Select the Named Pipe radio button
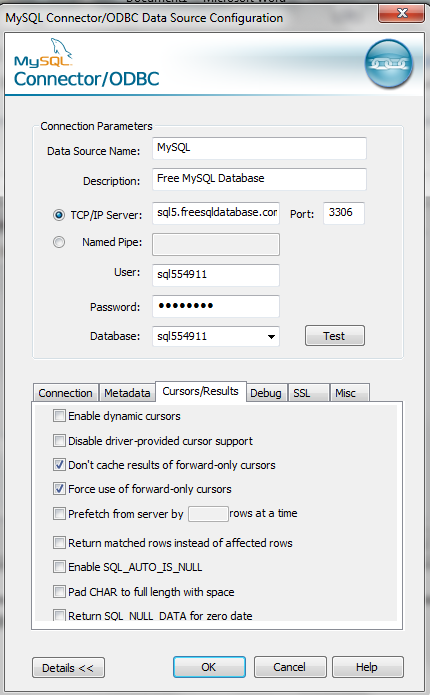434x695 pixels. tap(59, 242)
